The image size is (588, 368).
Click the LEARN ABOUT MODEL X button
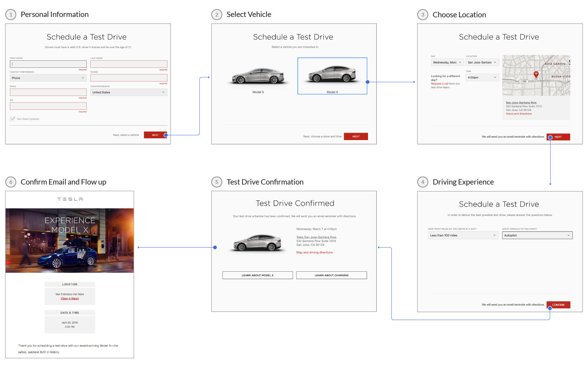click(258, 275)
